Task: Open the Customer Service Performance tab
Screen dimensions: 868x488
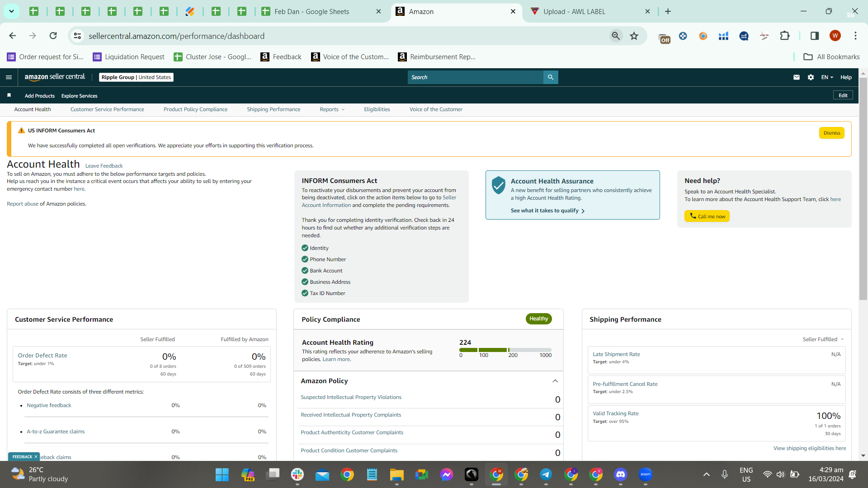Action: (107, 109)
